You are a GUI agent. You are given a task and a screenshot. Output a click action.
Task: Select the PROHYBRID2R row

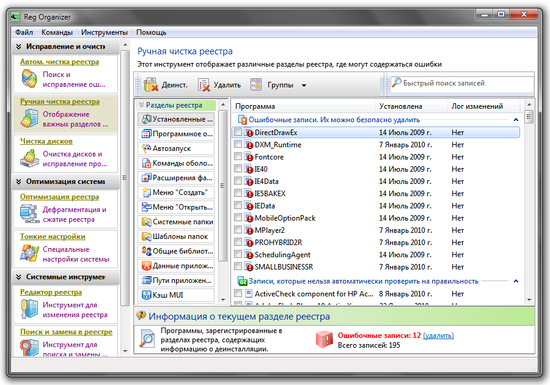[376, 242]
